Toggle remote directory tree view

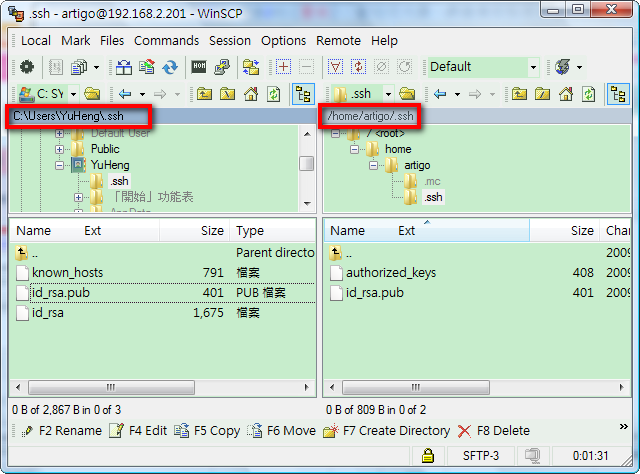618,94
